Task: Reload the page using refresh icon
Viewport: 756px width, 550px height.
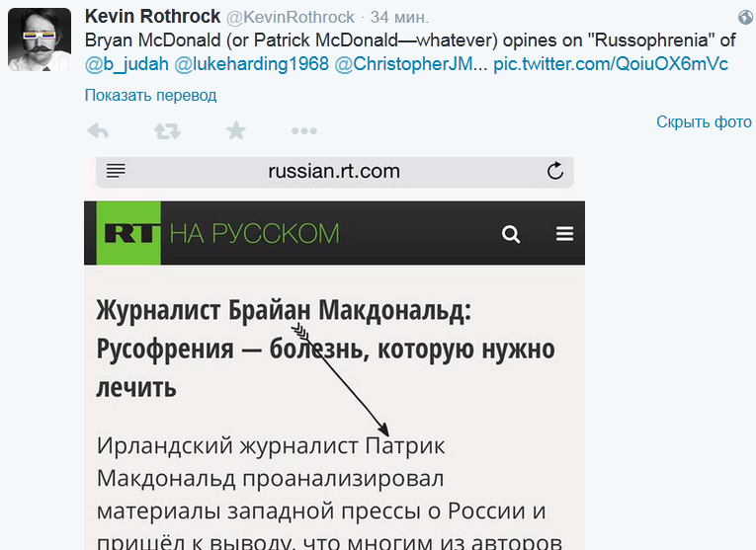Action: tap(555, 171)
